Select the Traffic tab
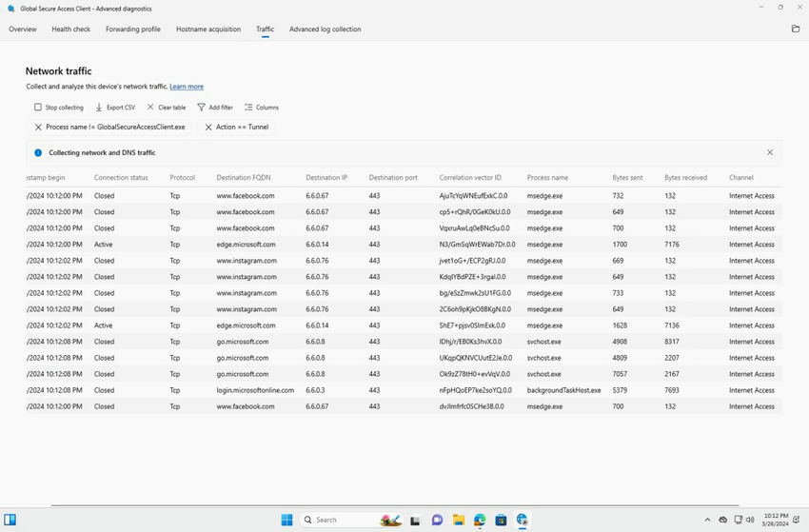809x532 pixels. pos(266,29)
